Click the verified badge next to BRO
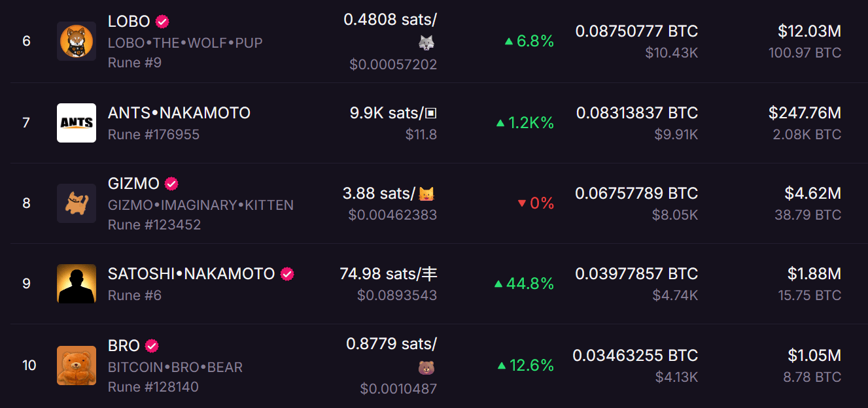The width and height of the screenshot is (868, 408). (152, 346)
